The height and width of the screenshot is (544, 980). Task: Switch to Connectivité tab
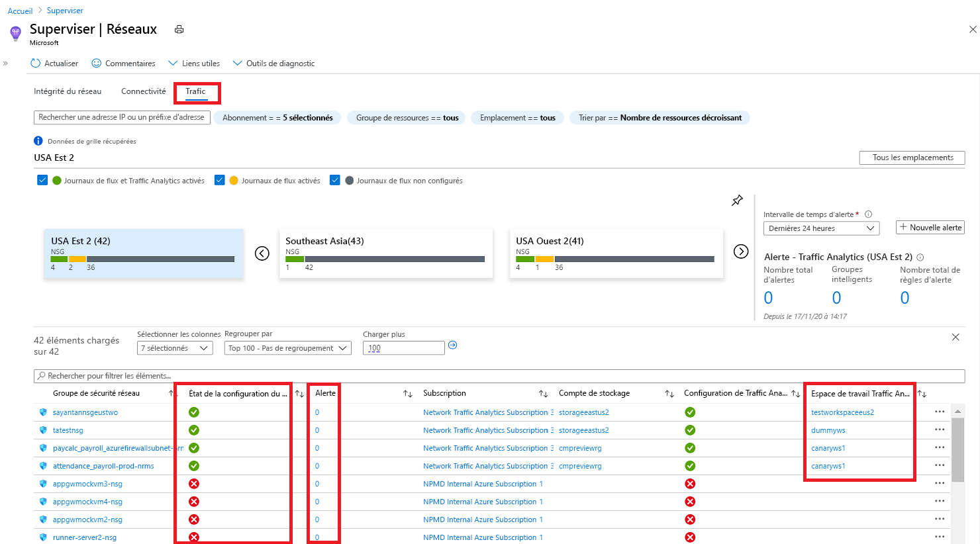click(x=144, y=91)
